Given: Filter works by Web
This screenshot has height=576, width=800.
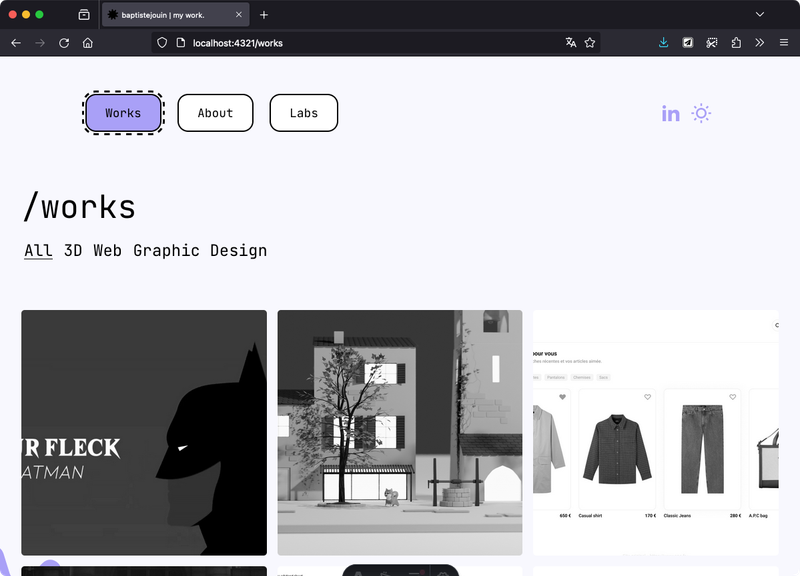Looking at the screenshot, I should pos(108,251).
